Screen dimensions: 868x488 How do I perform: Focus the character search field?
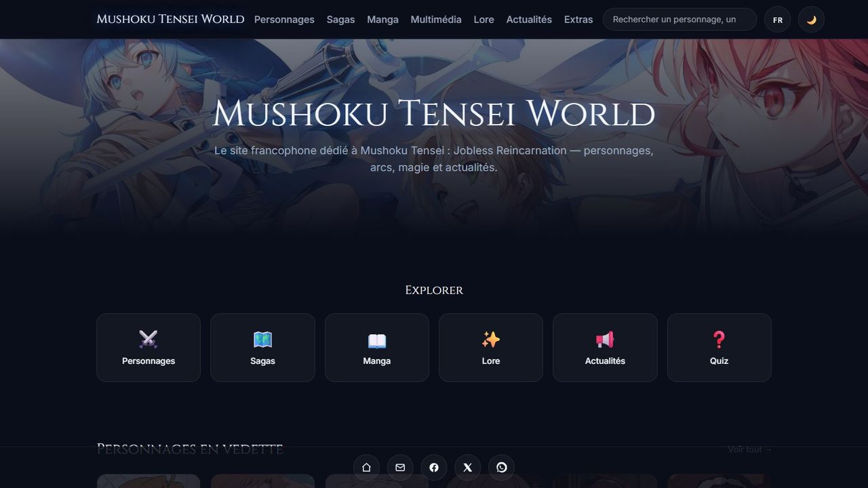coord(679,20)
